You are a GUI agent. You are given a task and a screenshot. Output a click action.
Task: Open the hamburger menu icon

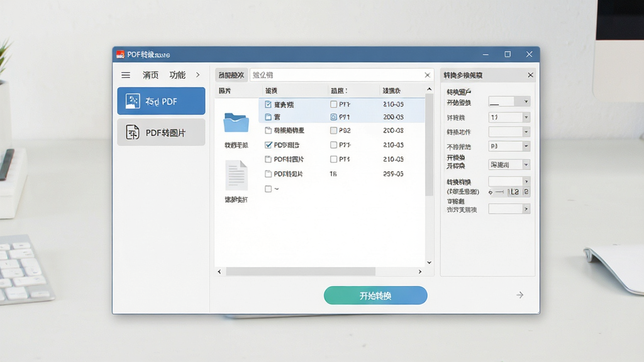tap(126, 75)
